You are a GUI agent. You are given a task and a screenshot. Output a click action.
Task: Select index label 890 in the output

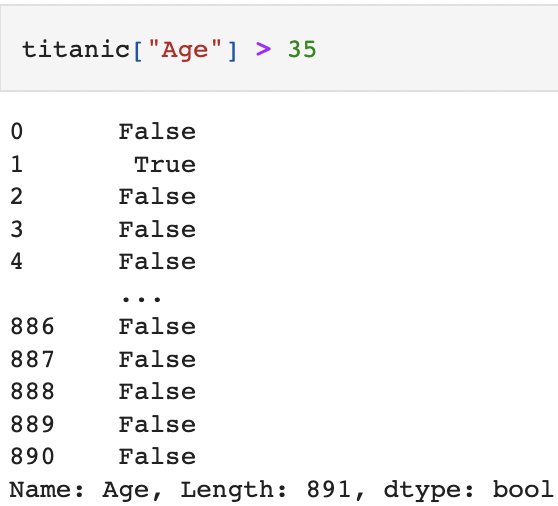[x=32, y=457]
